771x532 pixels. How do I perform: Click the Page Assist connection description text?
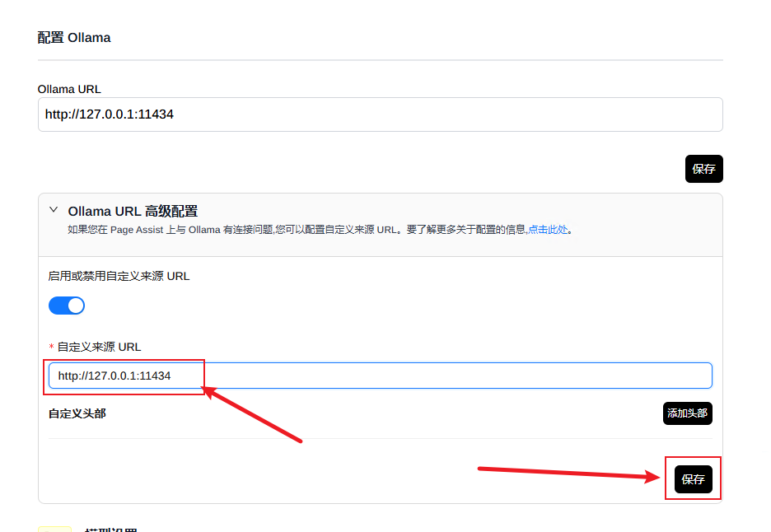click(x=320, y=230)
